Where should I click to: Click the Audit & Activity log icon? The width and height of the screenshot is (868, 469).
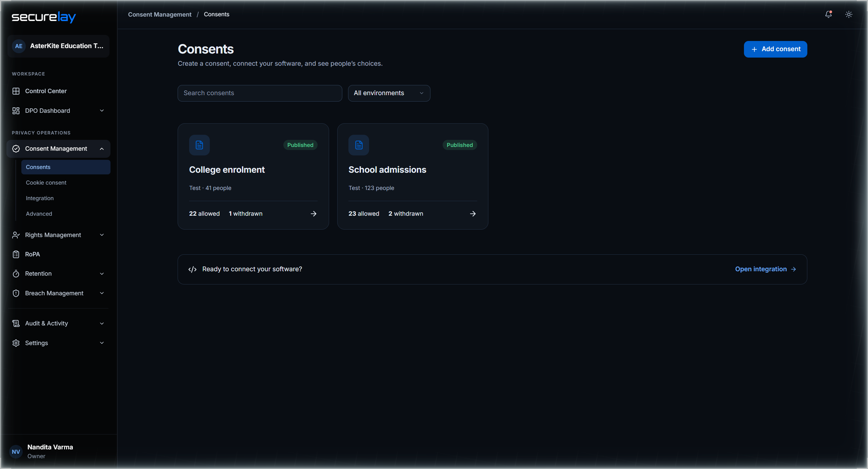tap(16, 323)
